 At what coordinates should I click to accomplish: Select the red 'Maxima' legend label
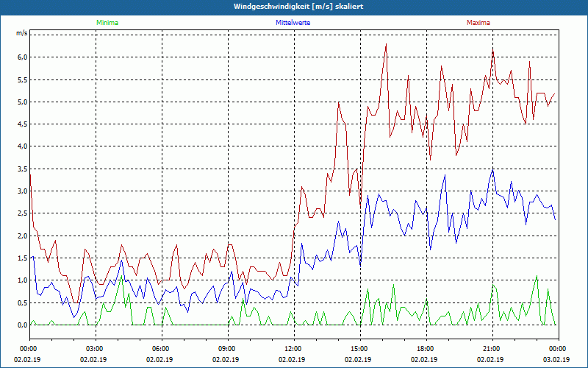[478, 23]
